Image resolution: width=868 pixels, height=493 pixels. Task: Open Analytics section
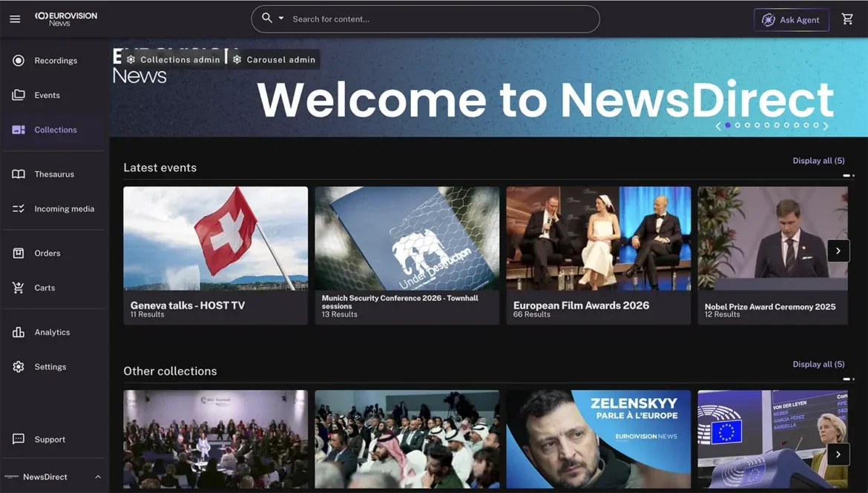tap(53, 332)
